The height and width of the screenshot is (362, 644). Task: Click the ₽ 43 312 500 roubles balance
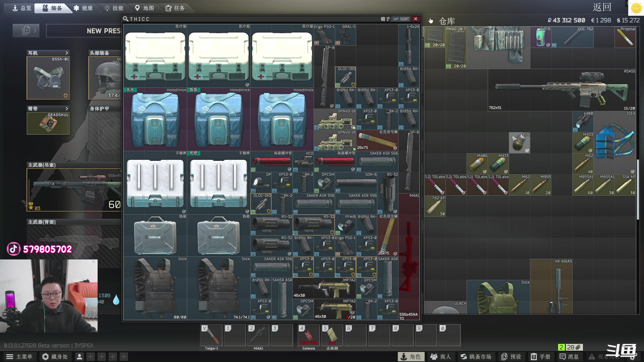click(567, 20)
